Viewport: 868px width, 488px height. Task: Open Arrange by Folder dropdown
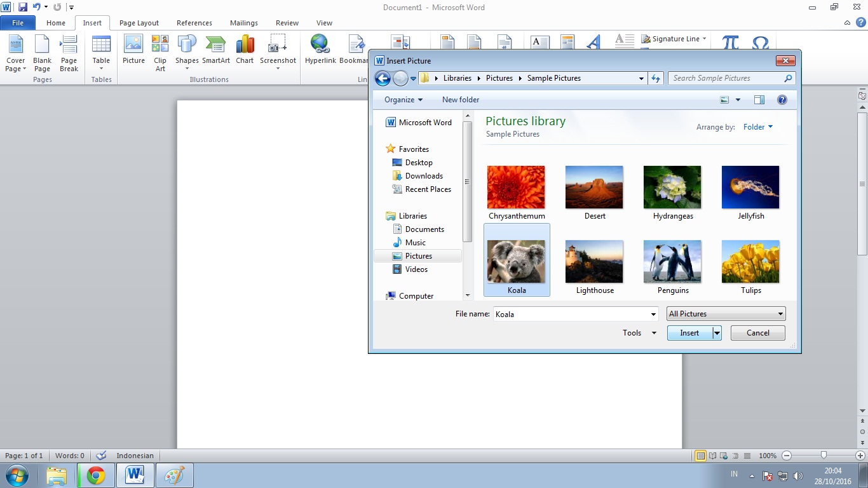(x=758, y=127)
